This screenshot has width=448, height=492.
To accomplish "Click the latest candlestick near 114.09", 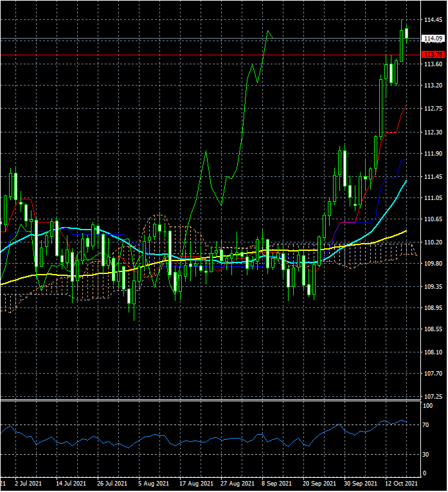I will 407,33.
